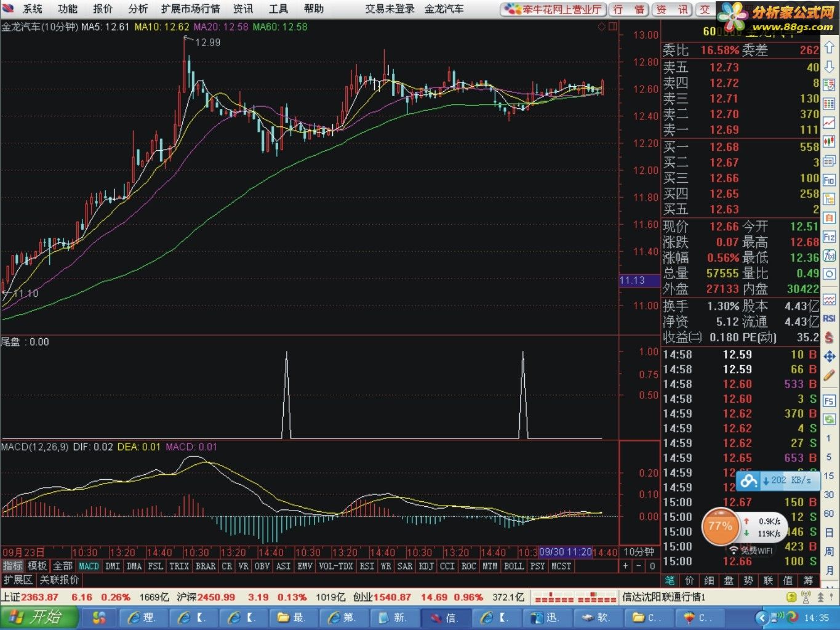The image size is (840, 630).
Task: Select the KDJ indicator tab
Action: pos(426,566)
